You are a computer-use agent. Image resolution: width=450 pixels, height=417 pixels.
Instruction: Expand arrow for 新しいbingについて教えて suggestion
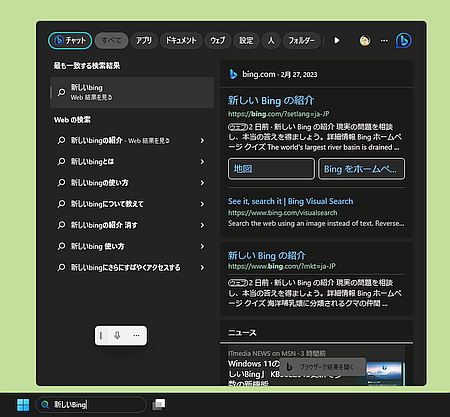(x=202, y=204)
